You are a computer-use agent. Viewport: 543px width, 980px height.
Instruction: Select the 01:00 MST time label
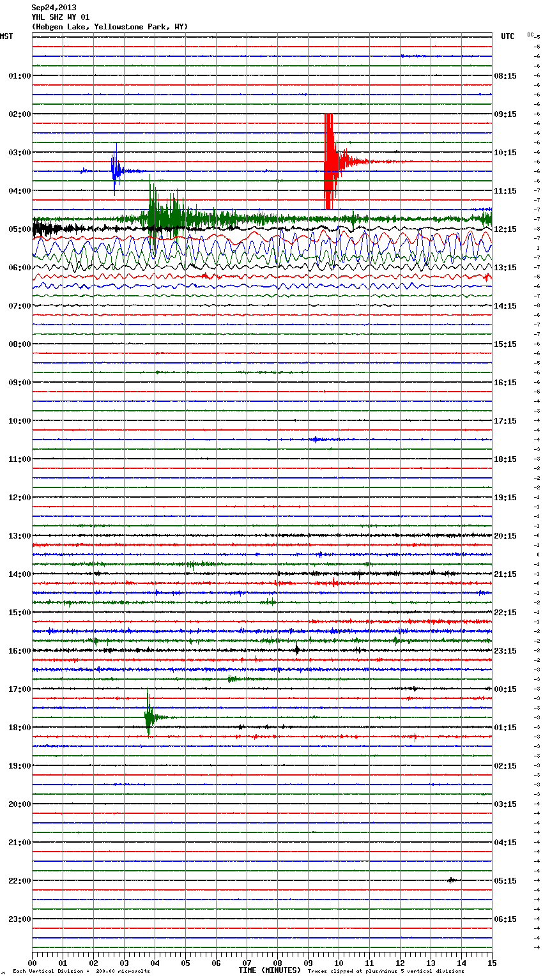20,76
